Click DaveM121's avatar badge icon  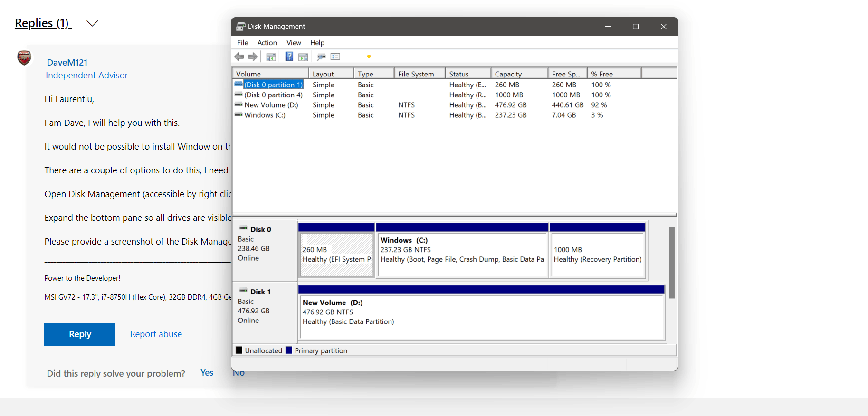pyautogui.click(x=24, y=58)
